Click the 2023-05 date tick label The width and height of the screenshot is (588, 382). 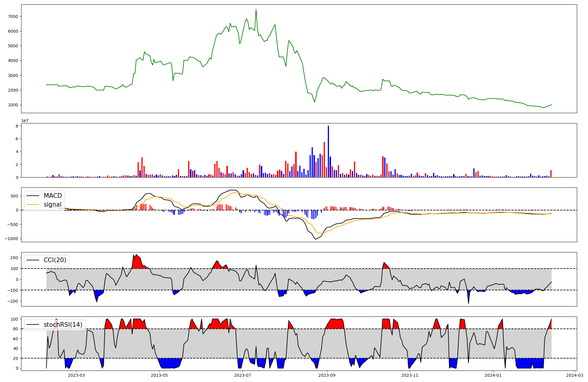pyautogui.click(x=159, y=375)
